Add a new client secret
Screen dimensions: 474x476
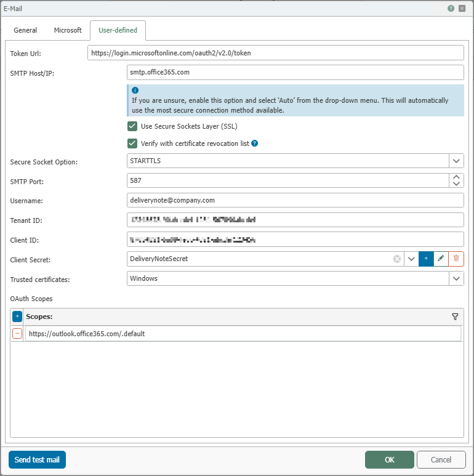(x=426, y=259)
